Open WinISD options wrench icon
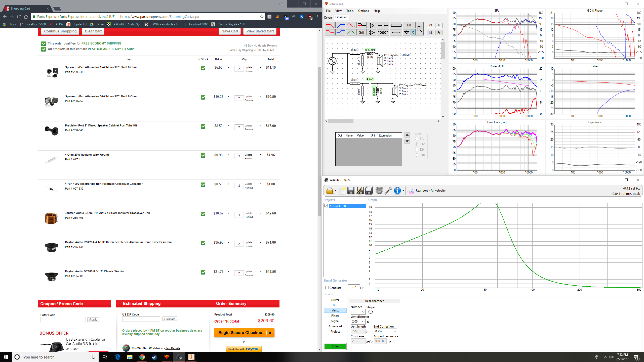644x362 pixels. click(x=388, y=191)
